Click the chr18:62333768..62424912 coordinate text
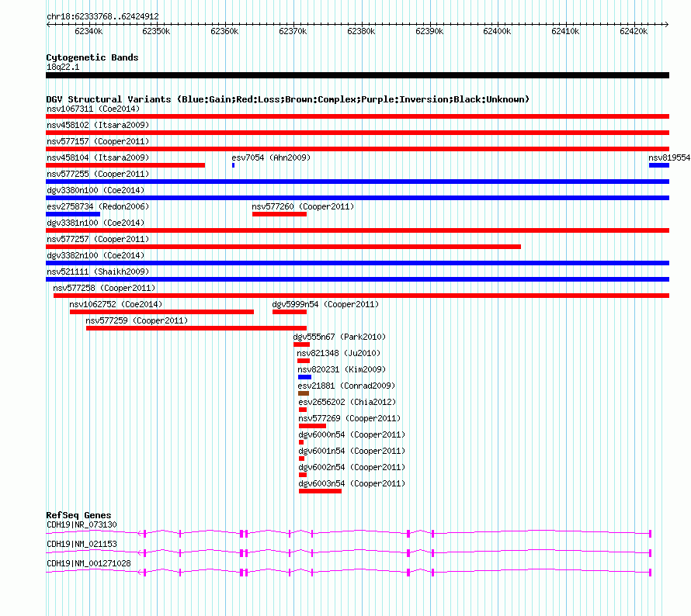Image resolution: width=691 pixels, height=616 pixels. [x=102, y=17]
